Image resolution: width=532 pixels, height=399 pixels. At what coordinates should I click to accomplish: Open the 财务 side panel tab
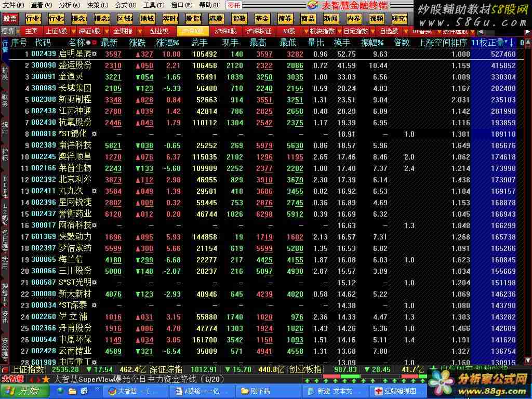5,101
